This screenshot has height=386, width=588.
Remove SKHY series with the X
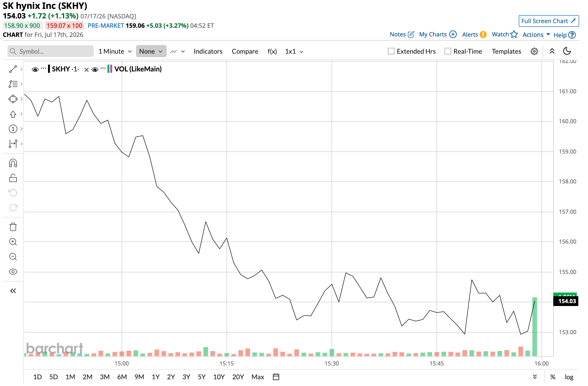pos(87,70)
